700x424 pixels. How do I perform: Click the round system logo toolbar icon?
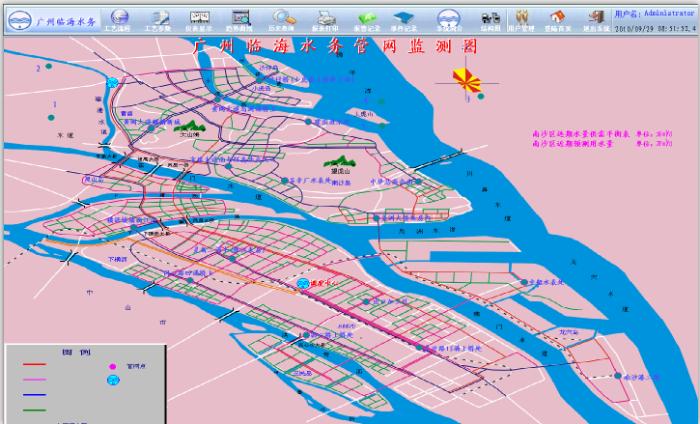tap(449, 17)
